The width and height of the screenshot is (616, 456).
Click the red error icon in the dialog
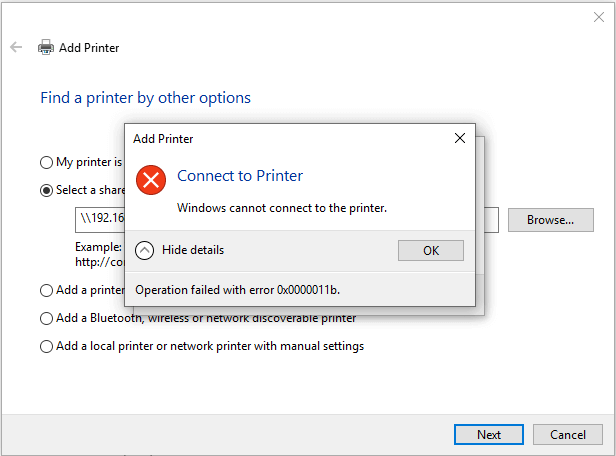tap(151, 181)
